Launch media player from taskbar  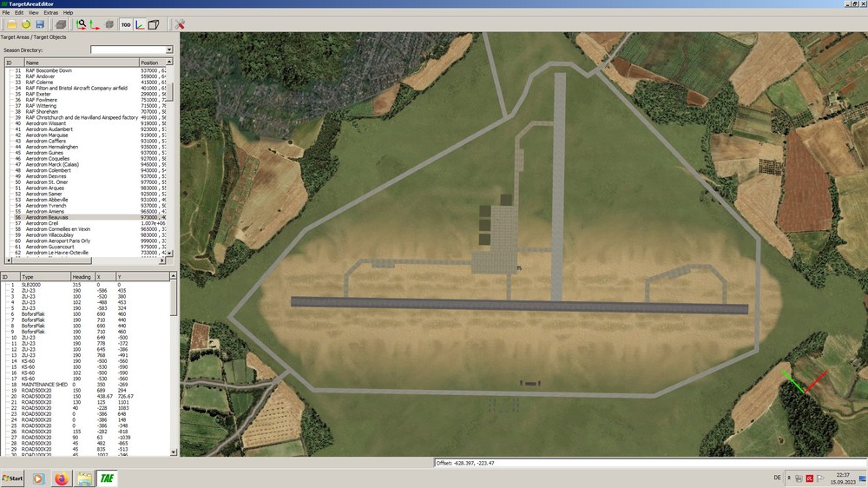pos(38,478)
